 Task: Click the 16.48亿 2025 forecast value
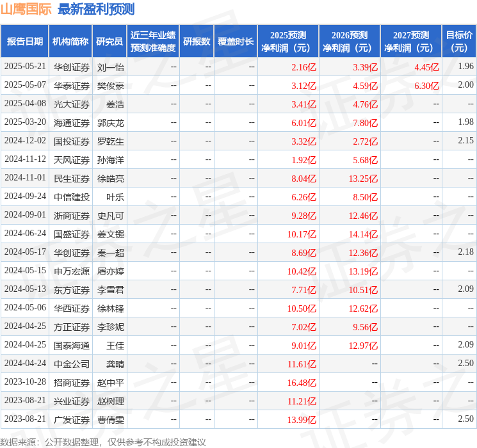pyautogui.click(x=302, y=383)
